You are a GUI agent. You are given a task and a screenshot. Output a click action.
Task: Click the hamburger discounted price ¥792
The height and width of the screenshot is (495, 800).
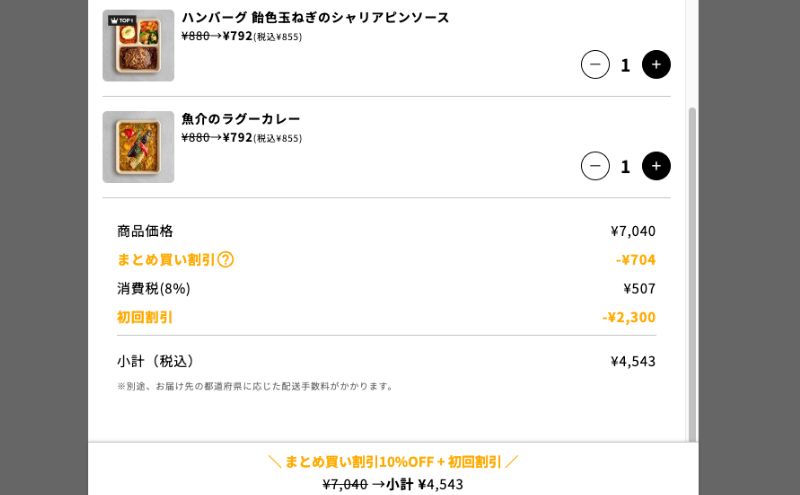click(238, 36)
